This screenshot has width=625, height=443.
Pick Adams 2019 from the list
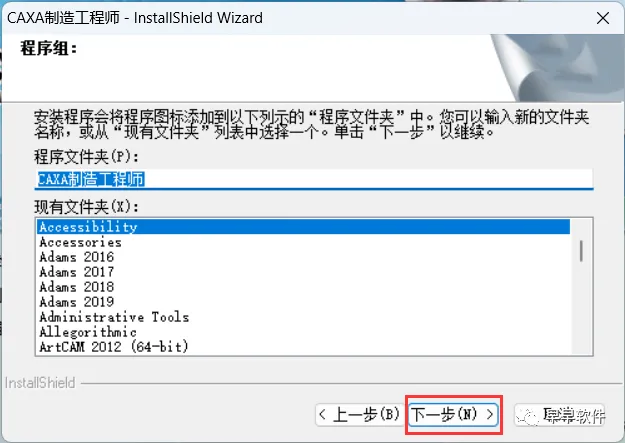point(304,302)
